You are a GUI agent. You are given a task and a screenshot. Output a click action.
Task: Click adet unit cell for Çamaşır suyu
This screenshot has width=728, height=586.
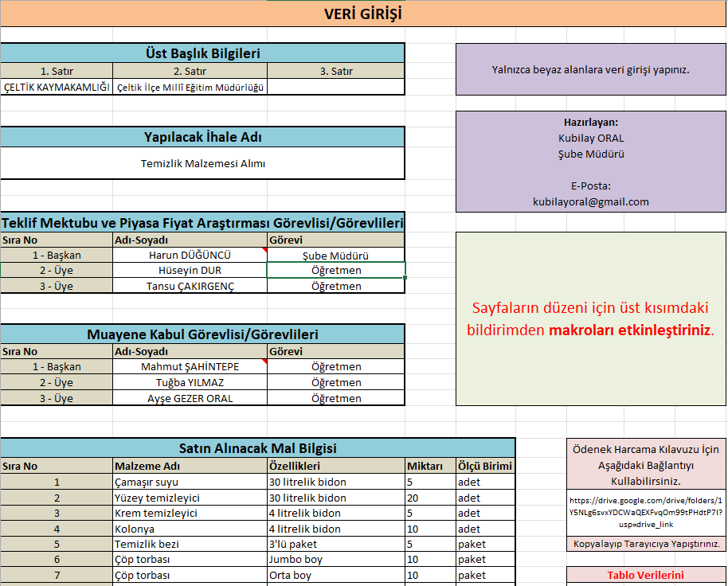tap(485, 482)
